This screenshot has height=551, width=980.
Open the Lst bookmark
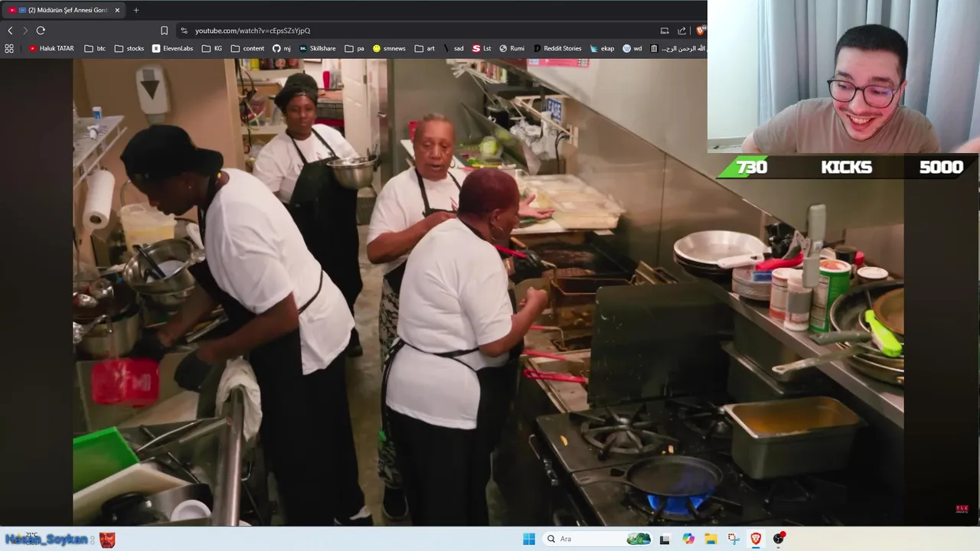[482, 48]
